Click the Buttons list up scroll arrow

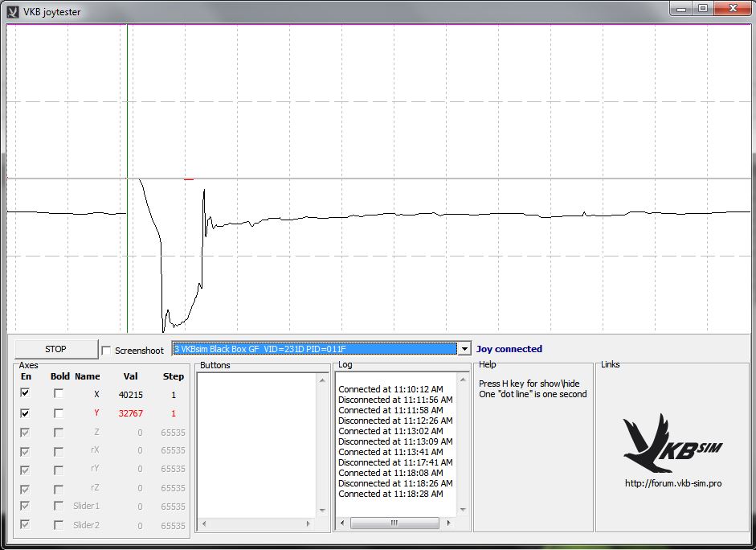coord(322,380)
